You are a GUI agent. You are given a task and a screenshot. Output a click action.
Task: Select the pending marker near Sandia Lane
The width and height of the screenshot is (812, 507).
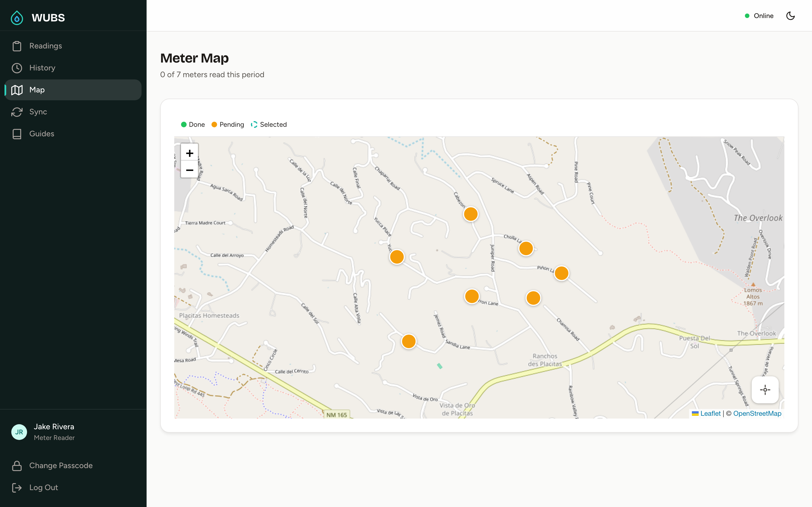point(409,341)
